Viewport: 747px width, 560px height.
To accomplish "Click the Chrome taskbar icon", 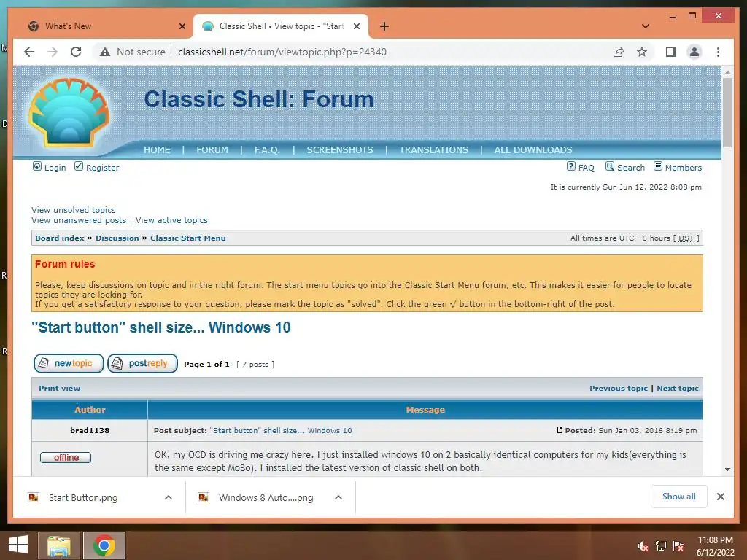I will (104, 545).
